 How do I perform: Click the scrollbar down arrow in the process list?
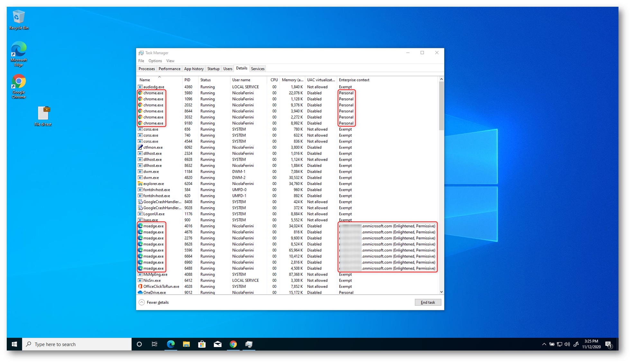[441, 292]
